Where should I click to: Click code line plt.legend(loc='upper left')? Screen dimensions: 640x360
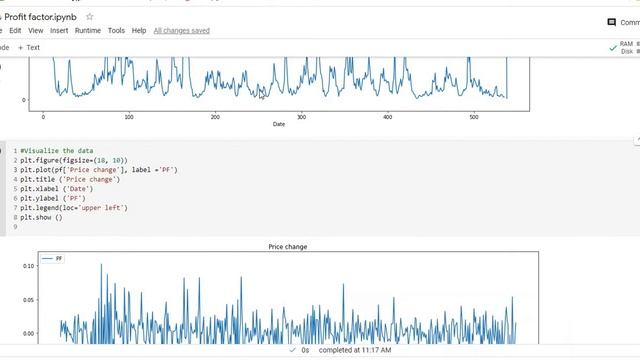74,208
